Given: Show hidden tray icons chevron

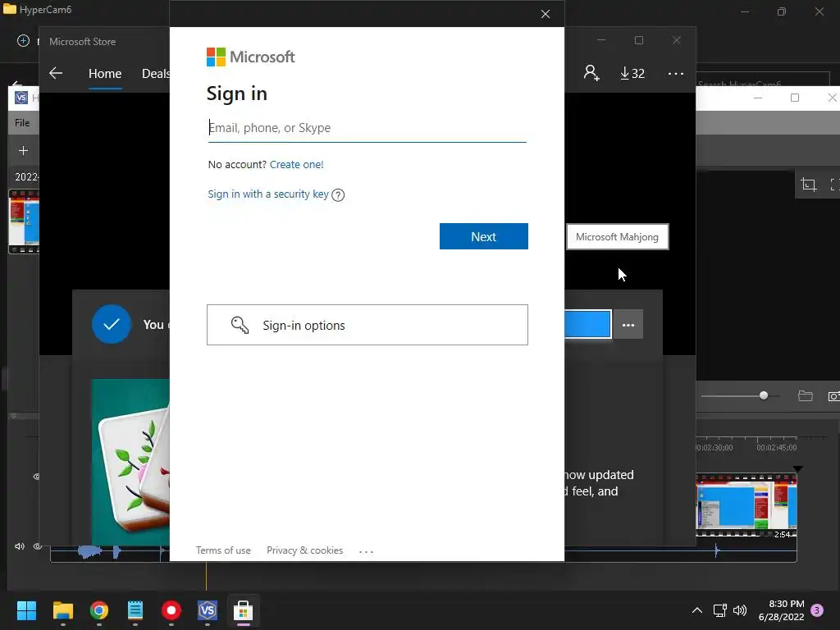Looking at the screenshot, I should (697, 610).
